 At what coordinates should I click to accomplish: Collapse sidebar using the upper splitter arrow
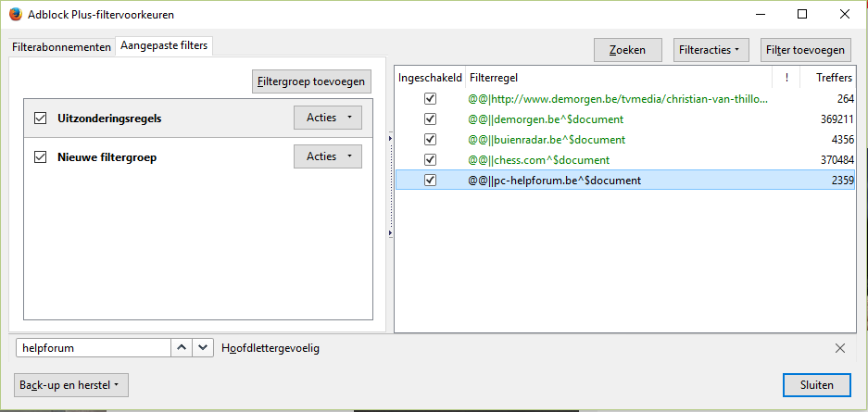(391, 138)
